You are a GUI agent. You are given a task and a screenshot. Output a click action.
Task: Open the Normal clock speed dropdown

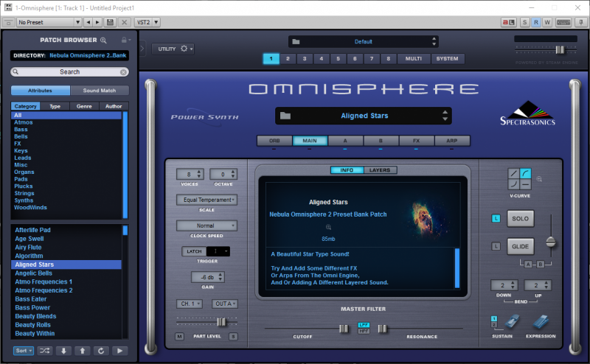tap(207, 225)
